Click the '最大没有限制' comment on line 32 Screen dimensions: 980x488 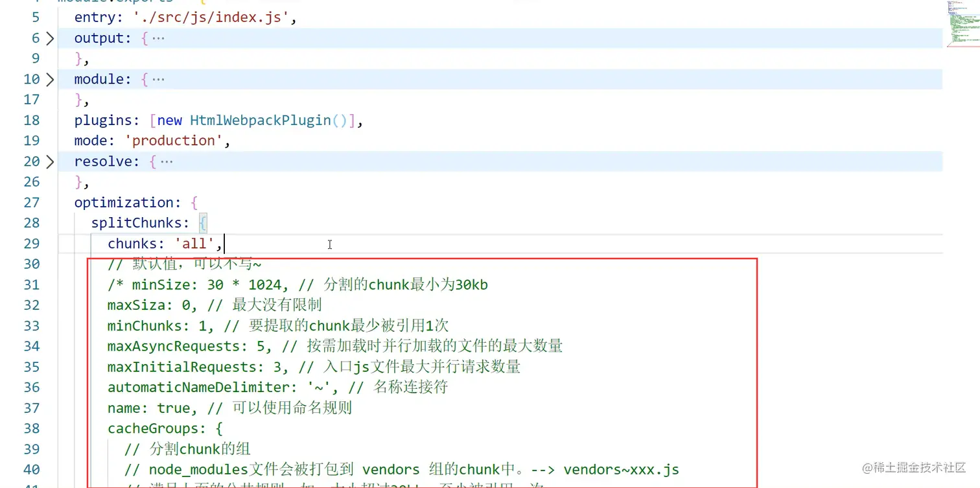pyautogui.click(x=277, y=305)
